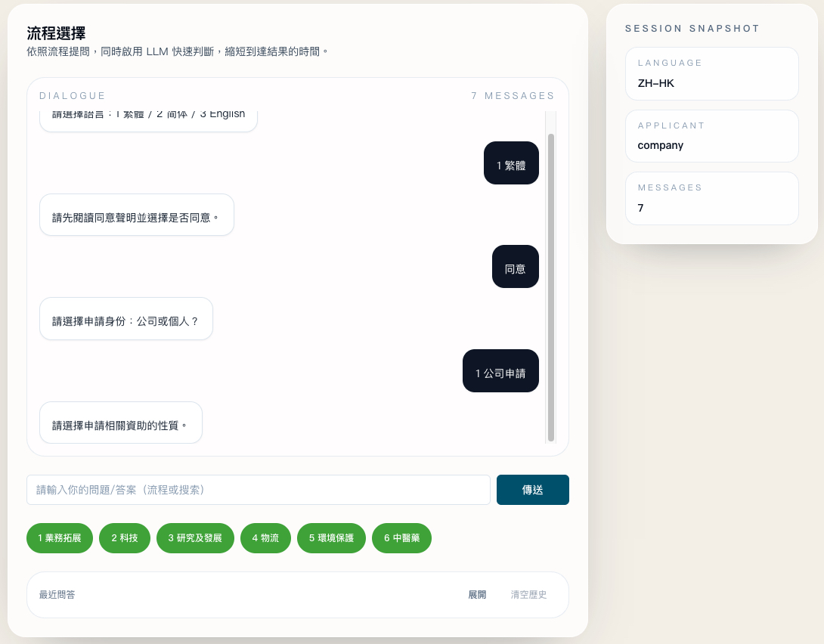
Task: Click the dialogue vertical scrollbar thumb
Action: point(551,287)
